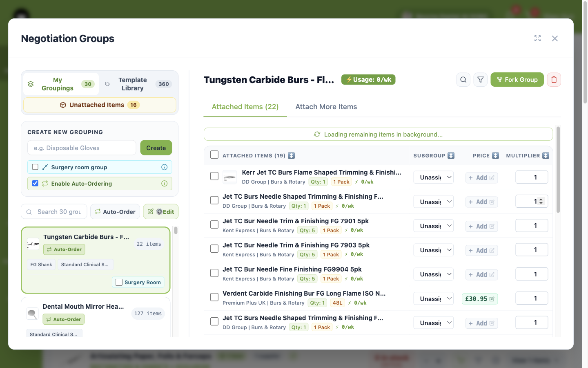Click the Enable Auto-Ordering info icon
The width and height of the screenshot is (588, 368).
164,183
